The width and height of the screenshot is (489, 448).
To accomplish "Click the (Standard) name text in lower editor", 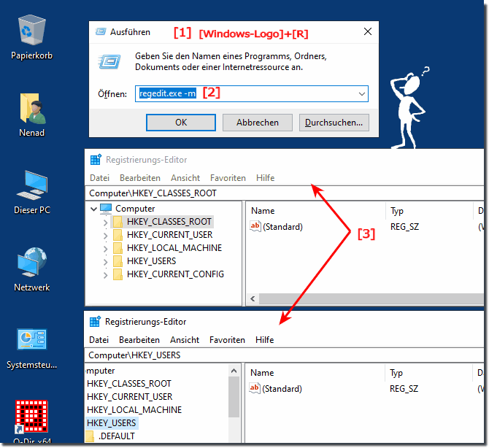I will click(282, 388).
